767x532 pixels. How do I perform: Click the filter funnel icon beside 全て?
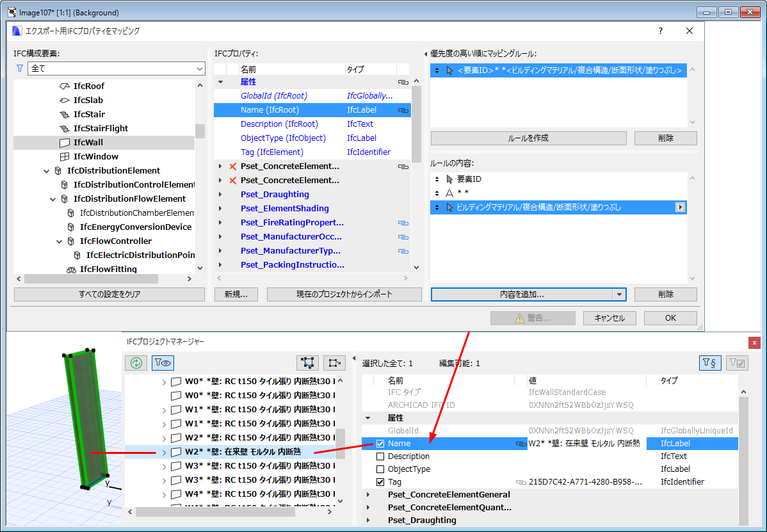tap(20, 69)
